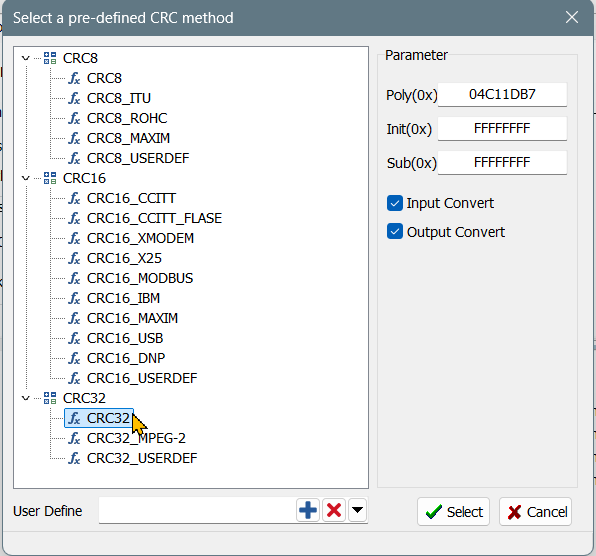Click the fx icon beside CRC16_MODBUS

click(x=74, y=278)
